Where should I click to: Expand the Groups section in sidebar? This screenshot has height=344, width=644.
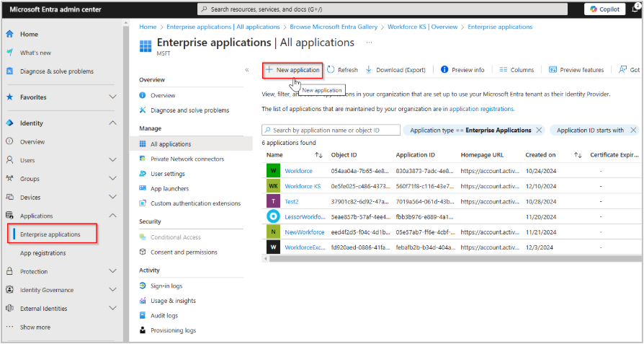(112, 179)
